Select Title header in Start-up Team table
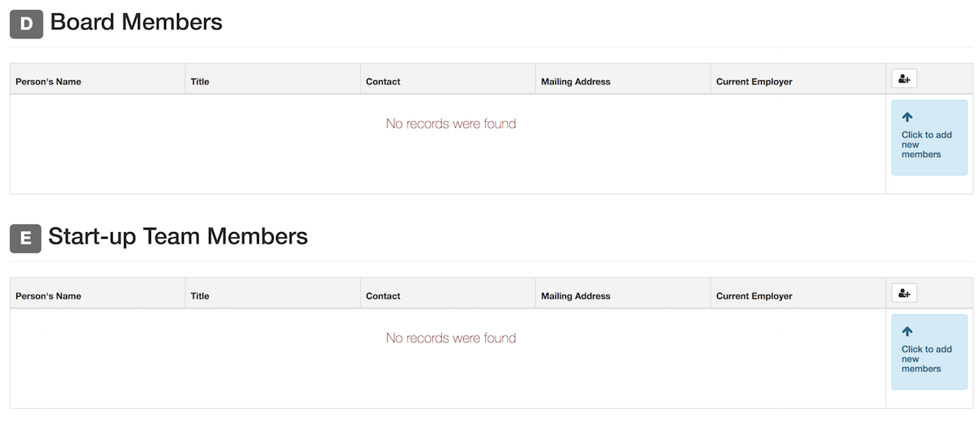 (x=200, y=296)
